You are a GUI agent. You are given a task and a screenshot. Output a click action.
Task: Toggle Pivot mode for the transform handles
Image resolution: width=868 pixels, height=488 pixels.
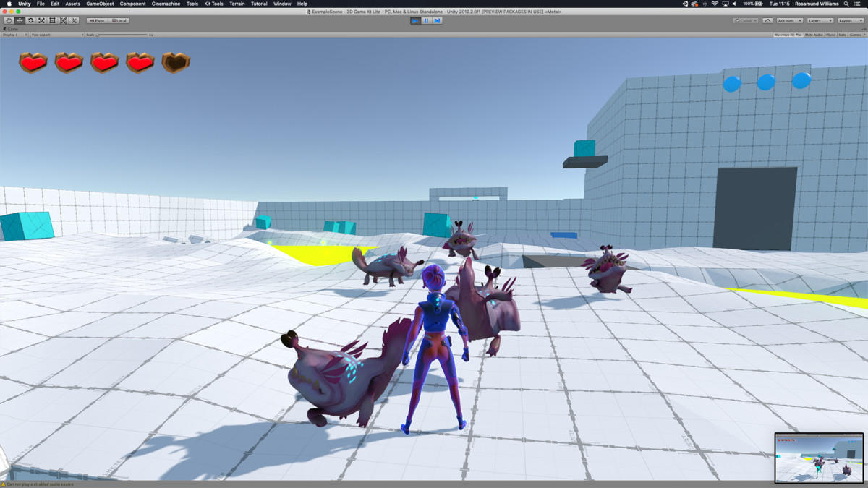pyautogui.click(x=96, y=20)
